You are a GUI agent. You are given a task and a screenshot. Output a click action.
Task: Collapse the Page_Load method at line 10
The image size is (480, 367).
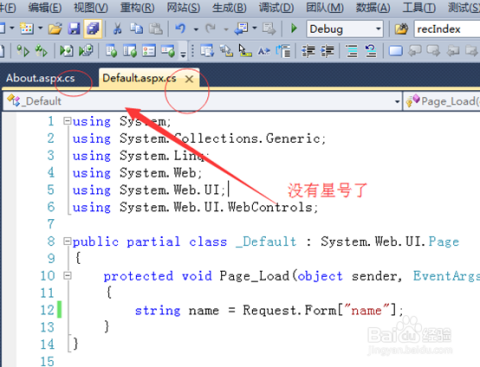67,275
